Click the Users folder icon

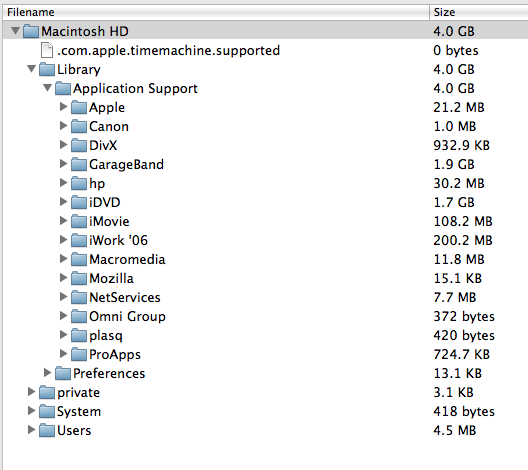coord(47,430)
